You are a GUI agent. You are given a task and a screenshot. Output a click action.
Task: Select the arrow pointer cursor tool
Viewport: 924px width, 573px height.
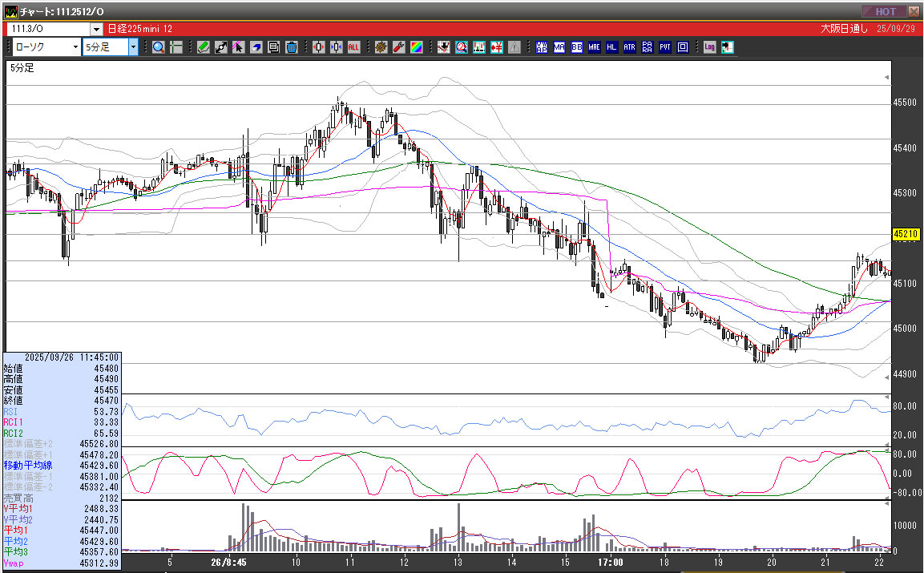click(239, 47)
